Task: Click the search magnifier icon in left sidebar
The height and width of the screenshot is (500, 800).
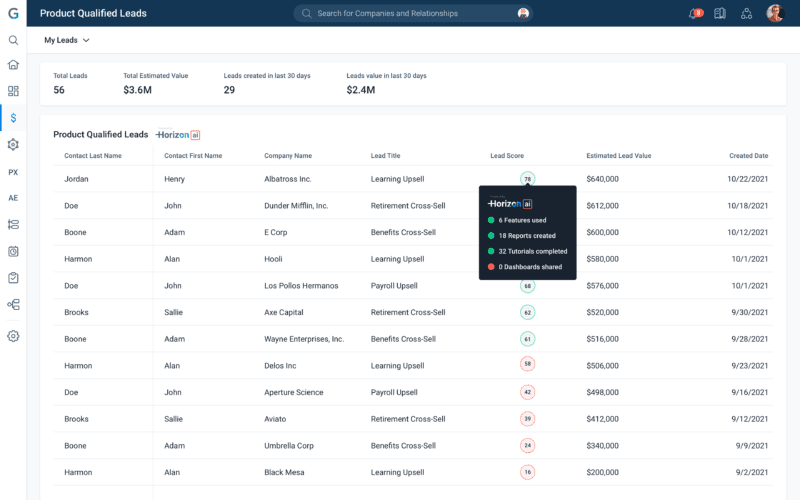Action: point(13,40)
